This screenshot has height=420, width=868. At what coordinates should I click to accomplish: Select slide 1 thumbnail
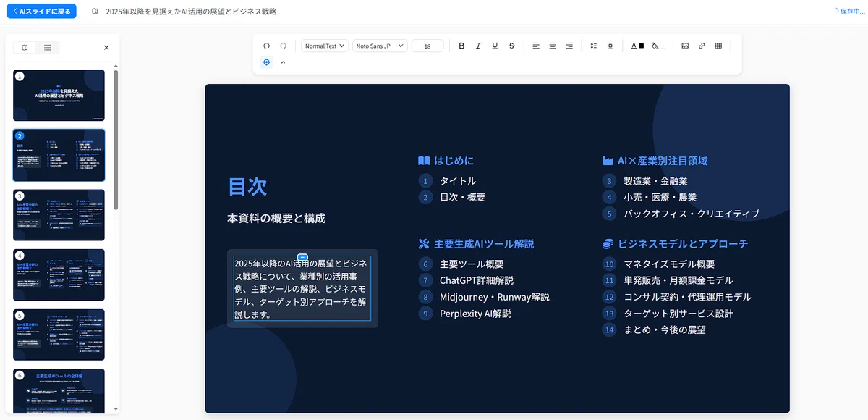[59, 95]
